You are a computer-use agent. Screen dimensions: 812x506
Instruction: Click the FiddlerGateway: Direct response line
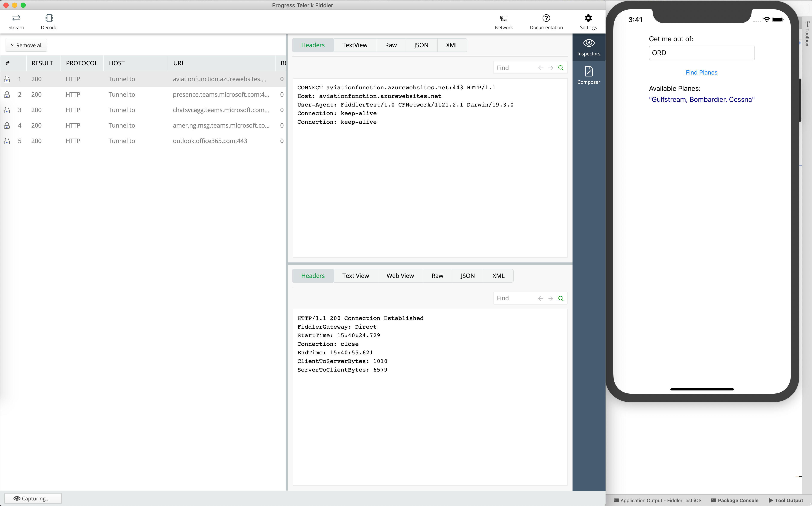pyautogui.click(x=337, y=327)
